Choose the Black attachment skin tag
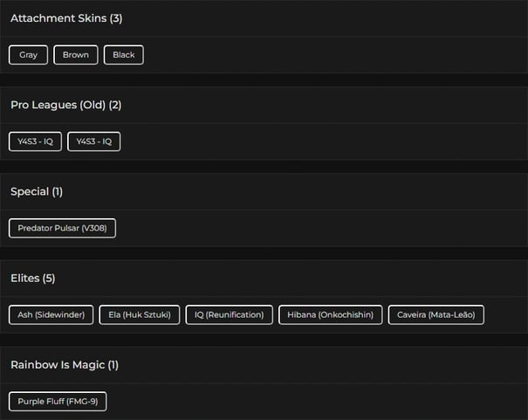Viewport: 528px width, 420px height. tap(124, 55)
